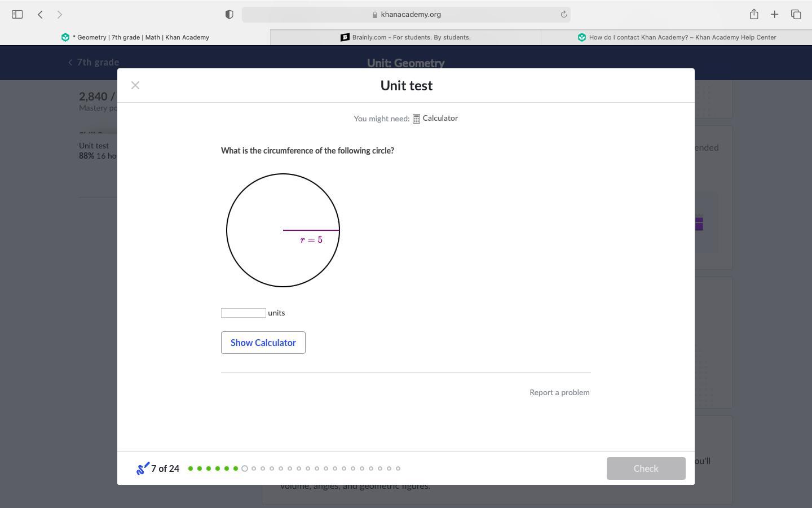Viewport: 812px width, 508px height.
Task: Click the 7th grade back link
Action: tap(94, 62)
